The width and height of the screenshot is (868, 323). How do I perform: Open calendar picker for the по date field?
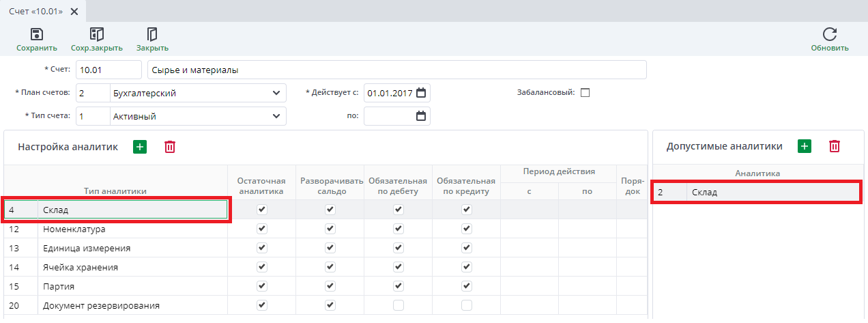pyautogui.click(x=421, y=116)
